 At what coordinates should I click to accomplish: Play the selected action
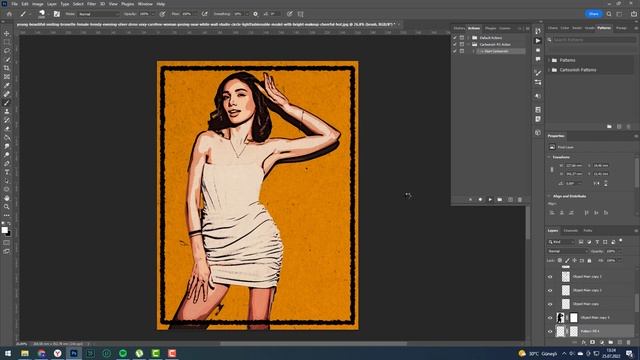(490, 200)
